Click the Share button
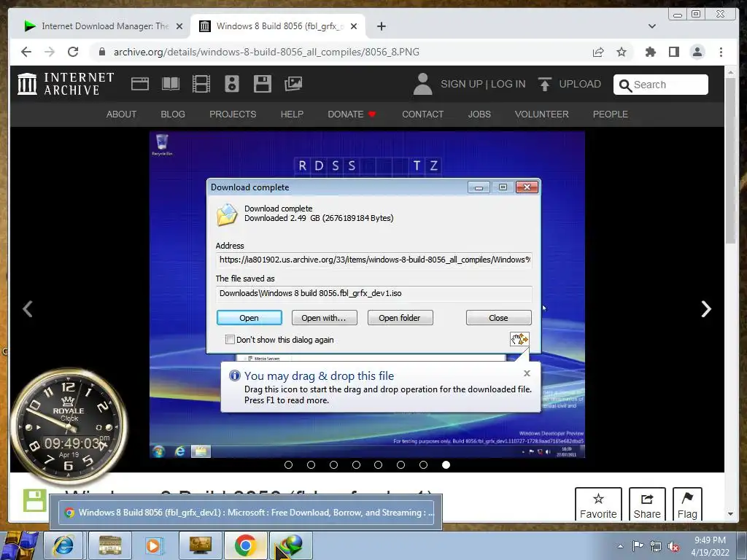Viewport: 747px width, 560px height. click(x=647, y=505)
